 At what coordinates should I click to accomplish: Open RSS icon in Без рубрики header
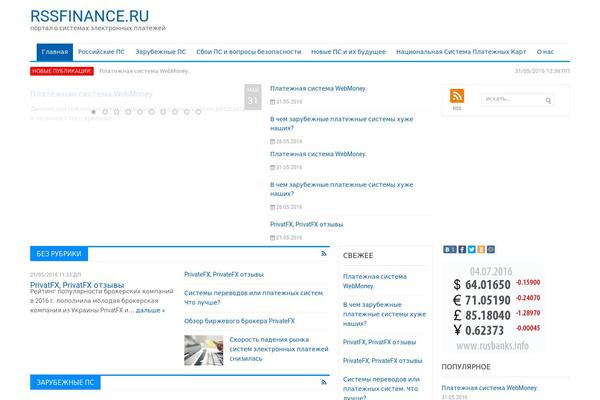(x=324, y=253)
